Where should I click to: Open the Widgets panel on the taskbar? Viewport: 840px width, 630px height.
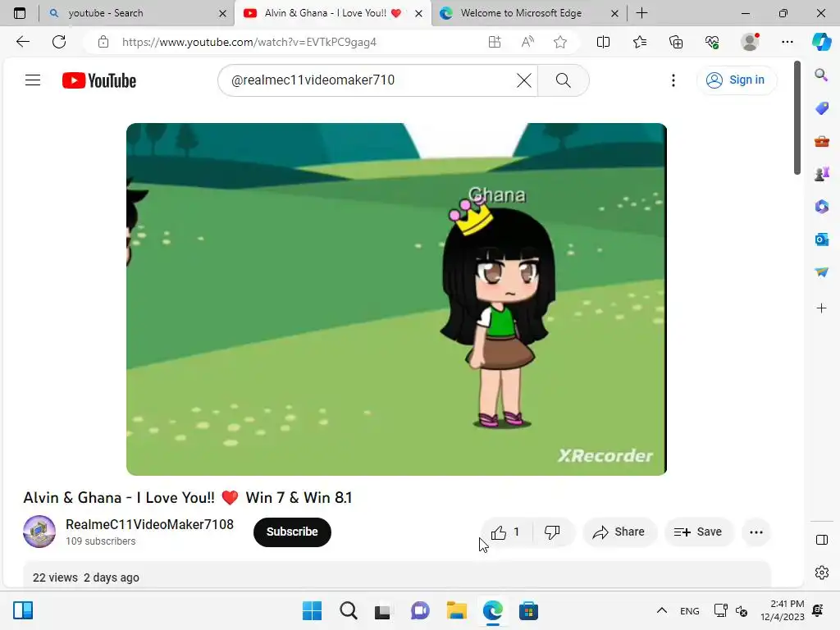click(x=23, y=610)
